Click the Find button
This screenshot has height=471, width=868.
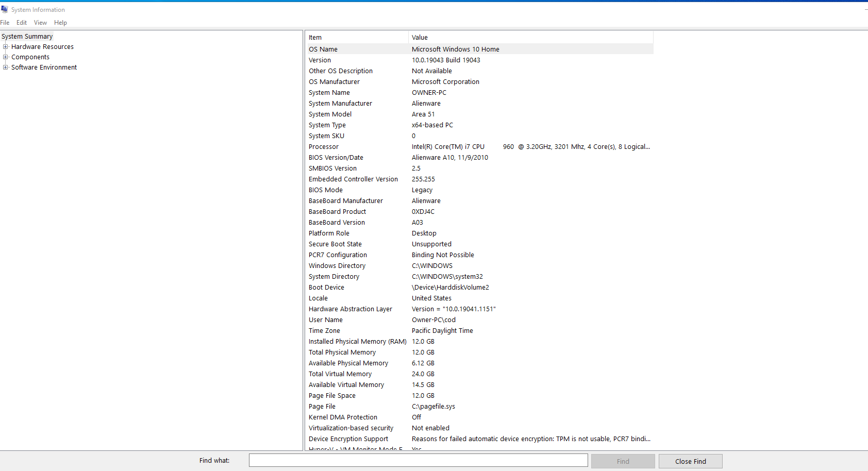click(623, 461)
